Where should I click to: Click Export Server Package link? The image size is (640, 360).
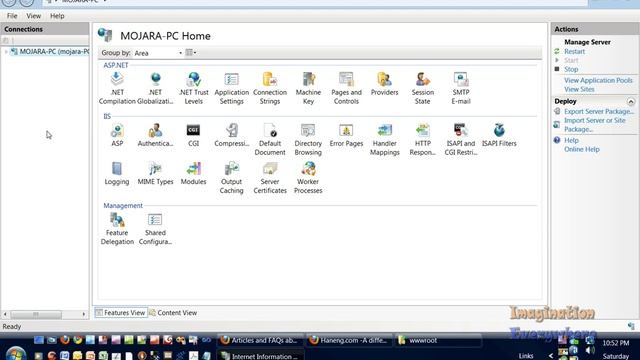599,111
